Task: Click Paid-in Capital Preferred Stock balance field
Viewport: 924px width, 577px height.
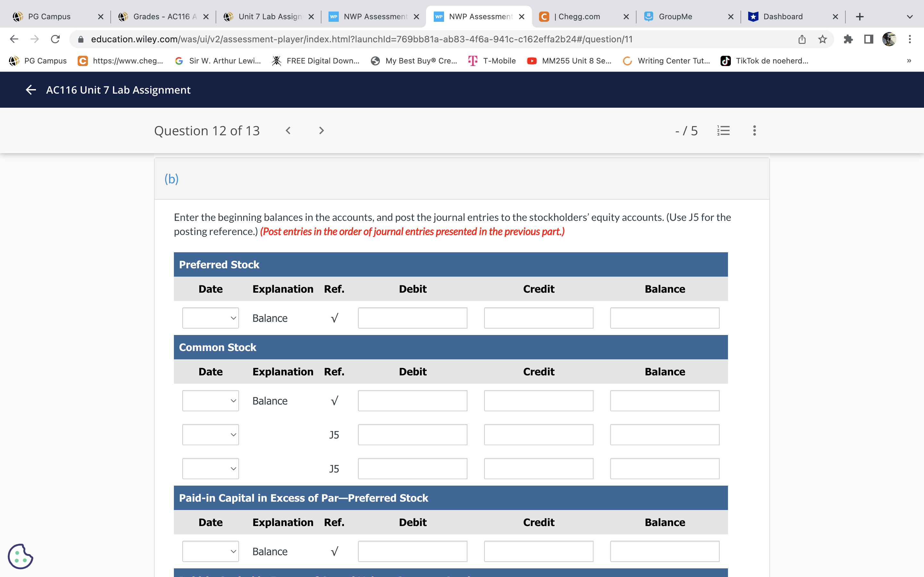Action: click(664, 551)
